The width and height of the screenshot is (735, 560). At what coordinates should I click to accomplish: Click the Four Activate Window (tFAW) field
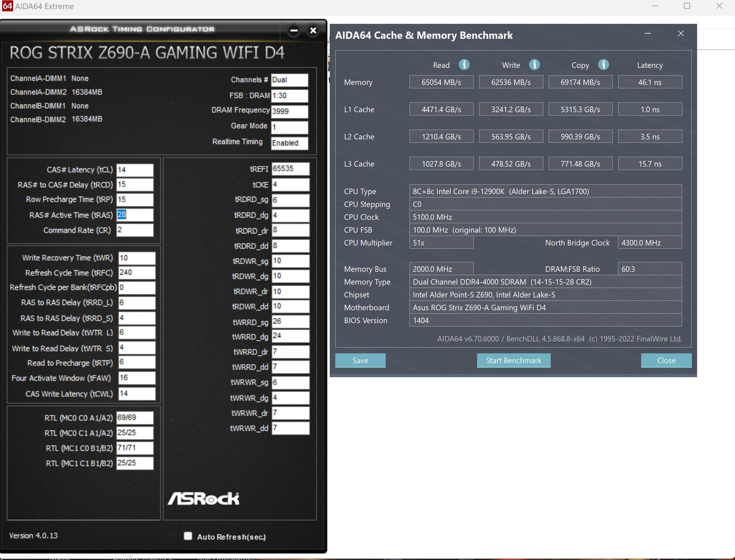point(137,378)
